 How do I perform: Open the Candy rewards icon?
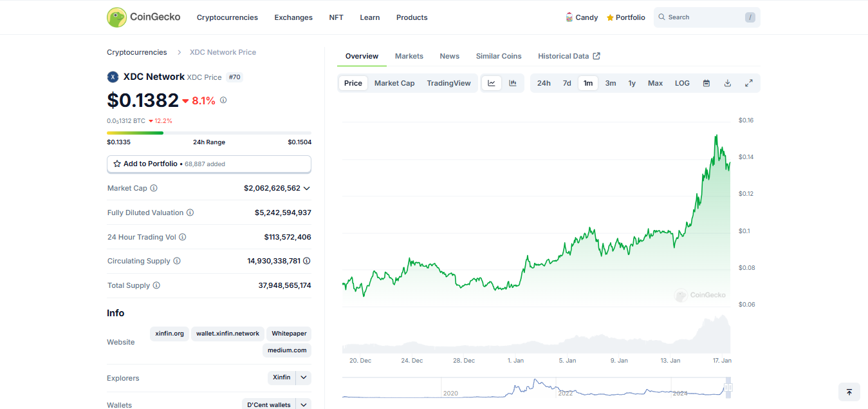click(x=569, y=17)
